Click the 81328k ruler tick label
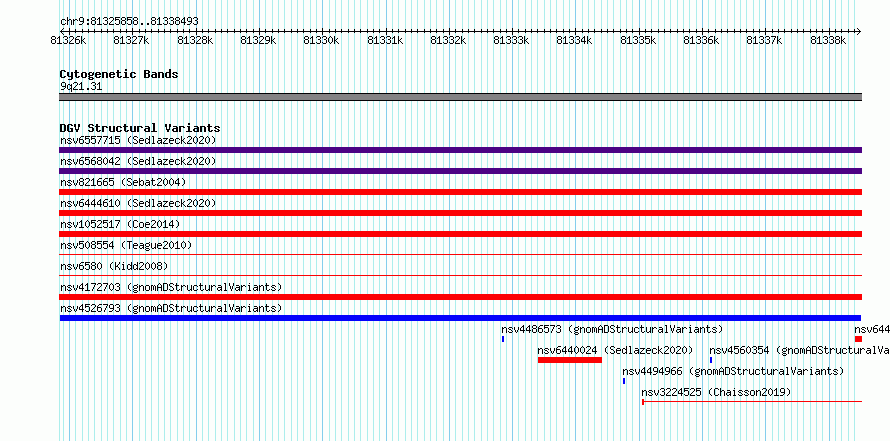Image resolution: width=890 pixels, height=441 pixels. [195, 40]
